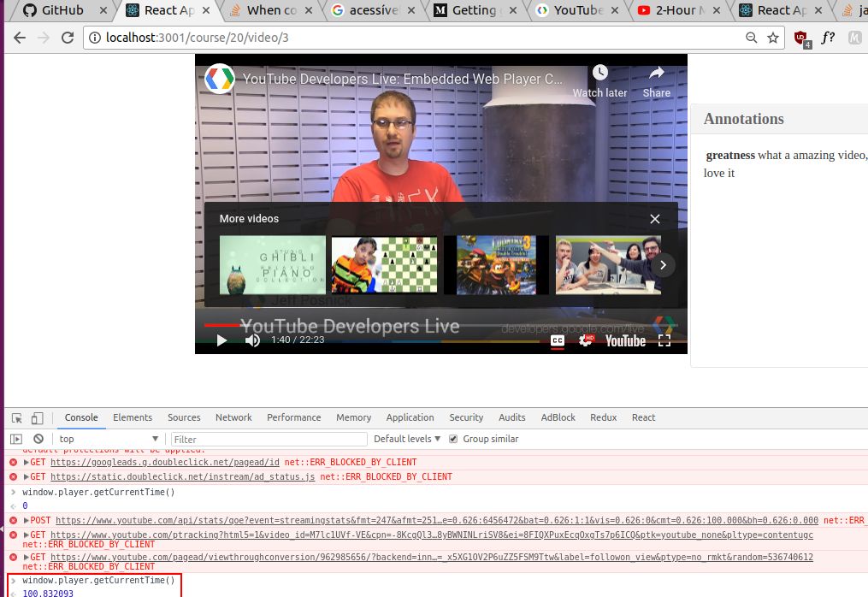
Task: Show console sidebar icon
Action: (x=16, y=439)
